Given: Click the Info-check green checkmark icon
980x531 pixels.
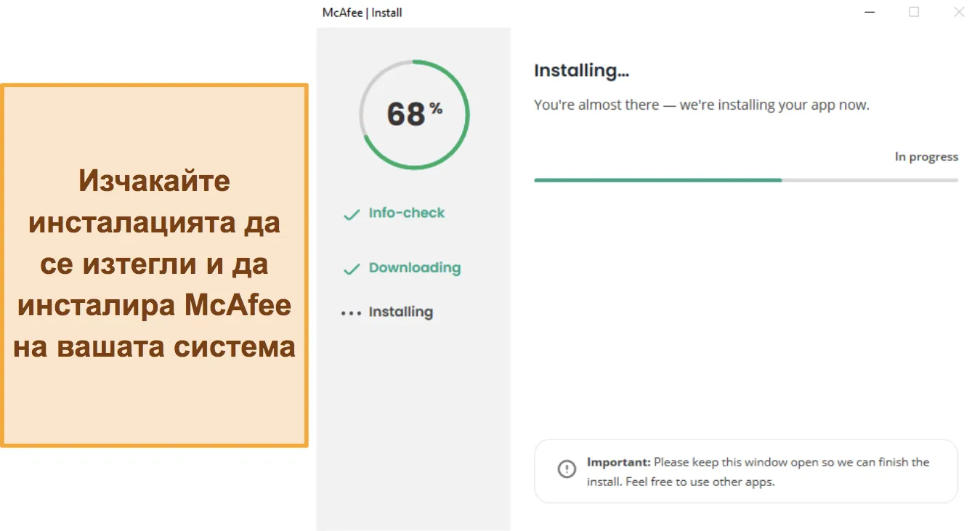Looking at the screenshot, I should point(352,215).
